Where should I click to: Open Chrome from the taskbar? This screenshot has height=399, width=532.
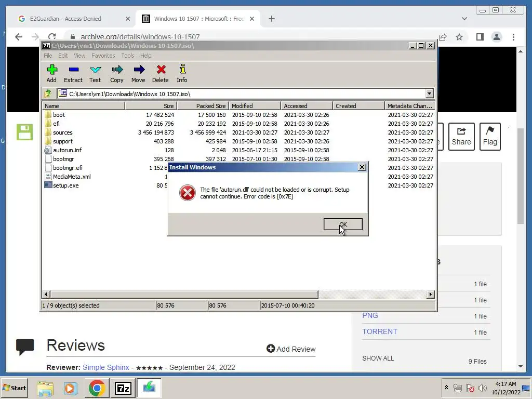[97, 388]
